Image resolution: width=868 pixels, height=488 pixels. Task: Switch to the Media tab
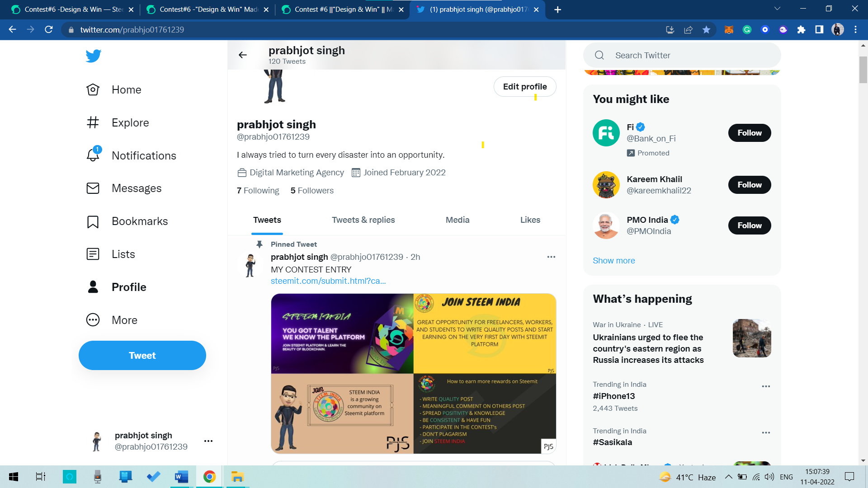coord(458,220)
